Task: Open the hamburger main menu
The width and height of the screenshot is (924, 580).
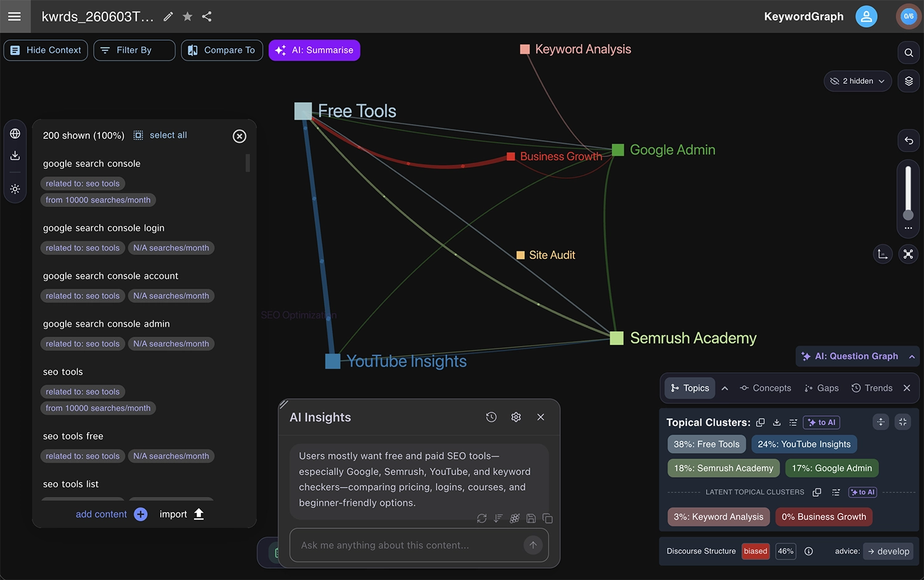Action: 14,17
